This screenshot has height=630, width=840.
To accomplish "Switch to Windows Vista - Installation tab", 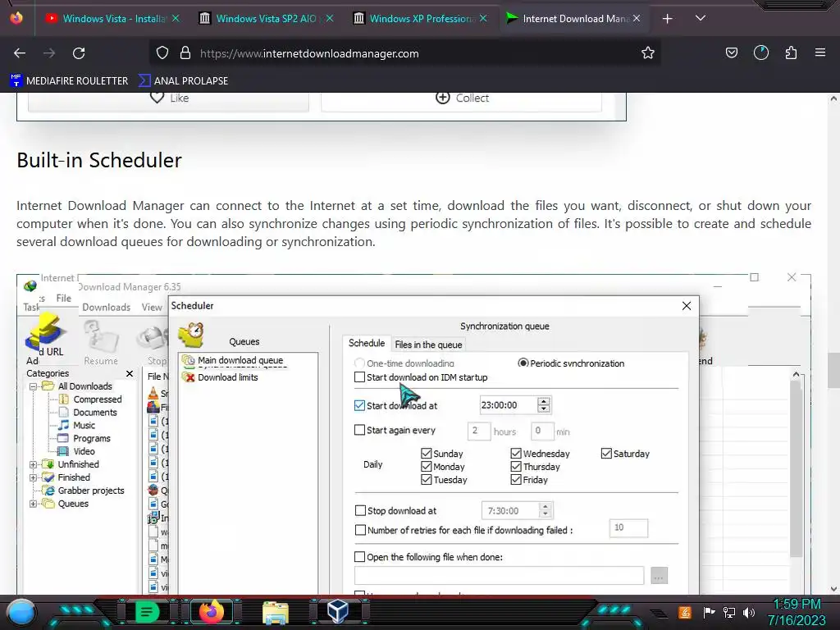I will 113,19.
